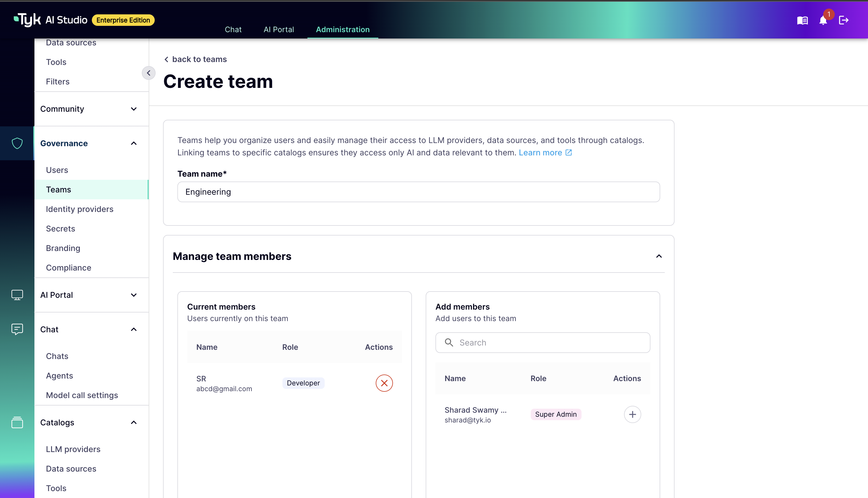Screen dimensions: 868x498
Task: Open the documentation book icon
Action: [x=802, y=20]
